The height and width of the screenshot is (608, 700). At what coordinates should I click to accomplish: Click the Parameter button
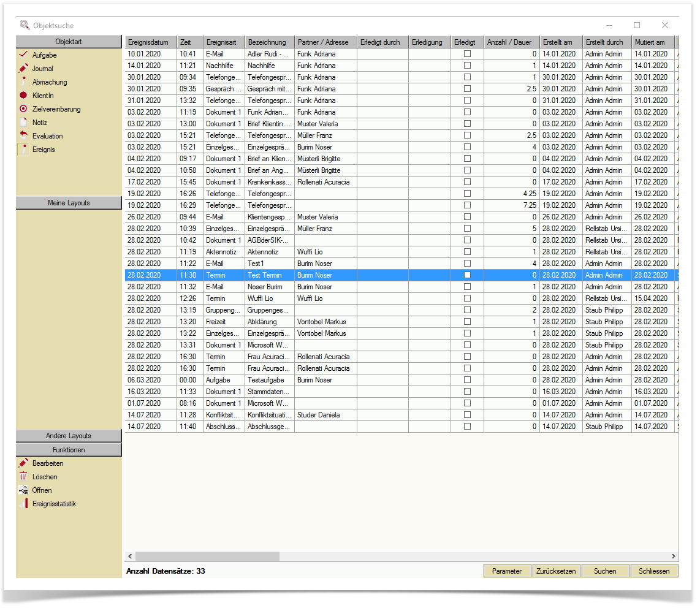[507, 571]
